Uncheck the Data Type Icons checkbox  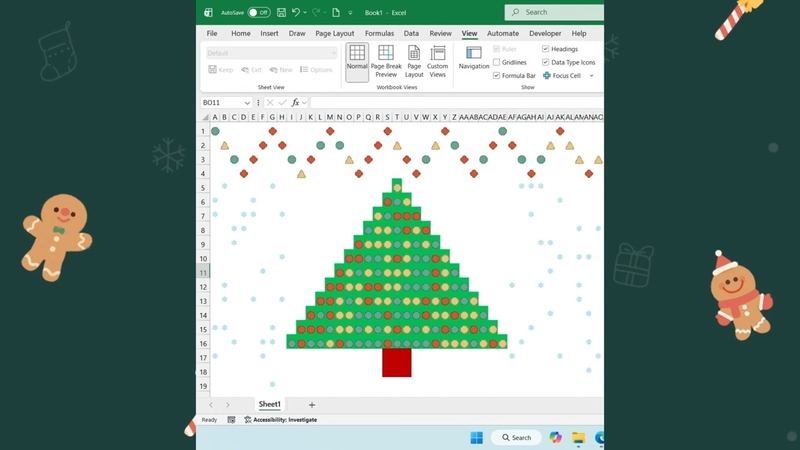tap(545, 62)
